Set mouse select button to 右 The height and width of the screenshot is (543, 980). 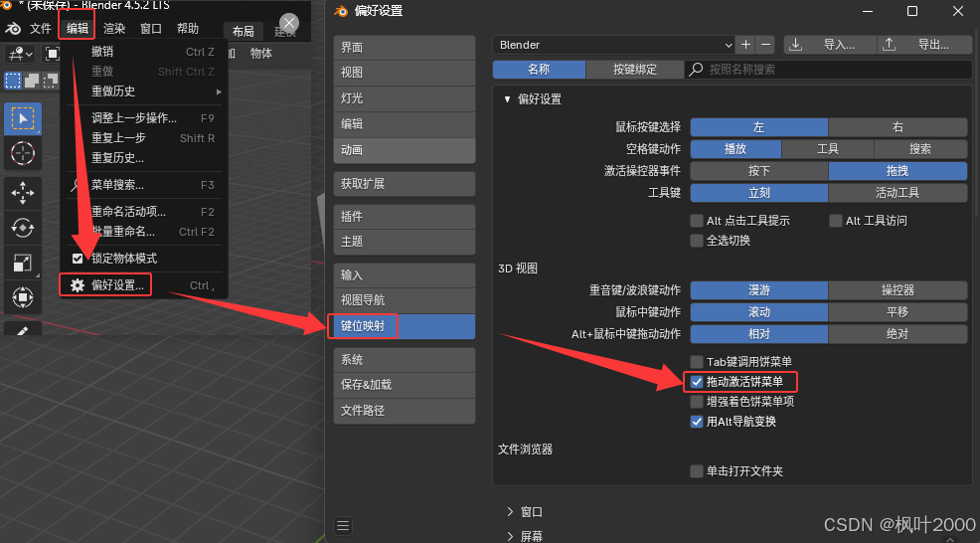coord(898,127)
